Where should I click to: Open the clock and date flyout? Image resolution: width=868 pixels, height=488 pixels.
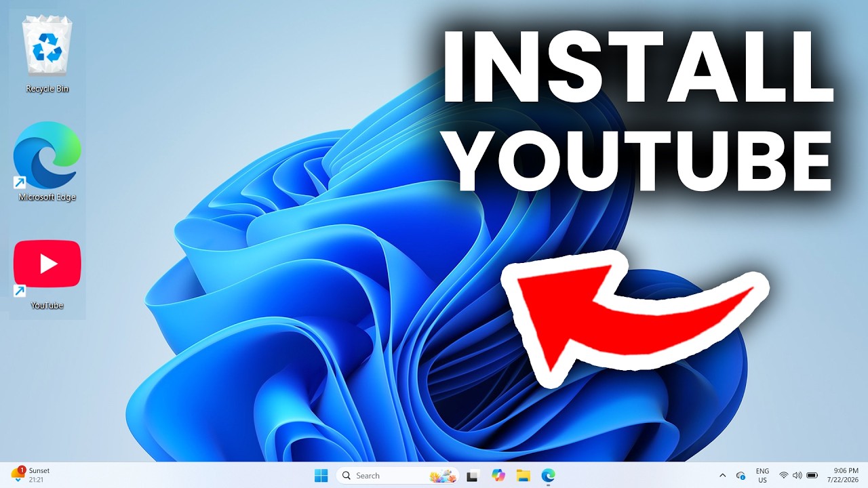[844, 476]
